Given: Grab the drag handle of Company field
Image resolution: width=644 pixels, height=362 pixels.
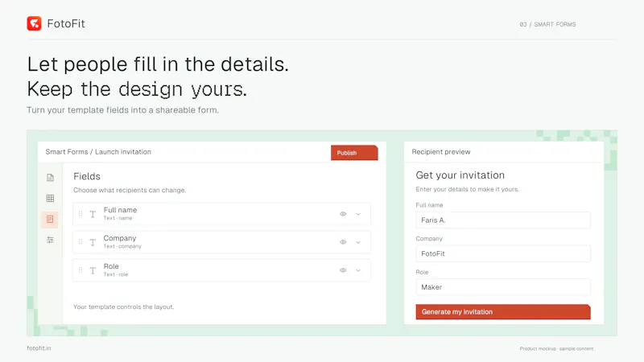Looking at the screenshot, I should [80, 242].
